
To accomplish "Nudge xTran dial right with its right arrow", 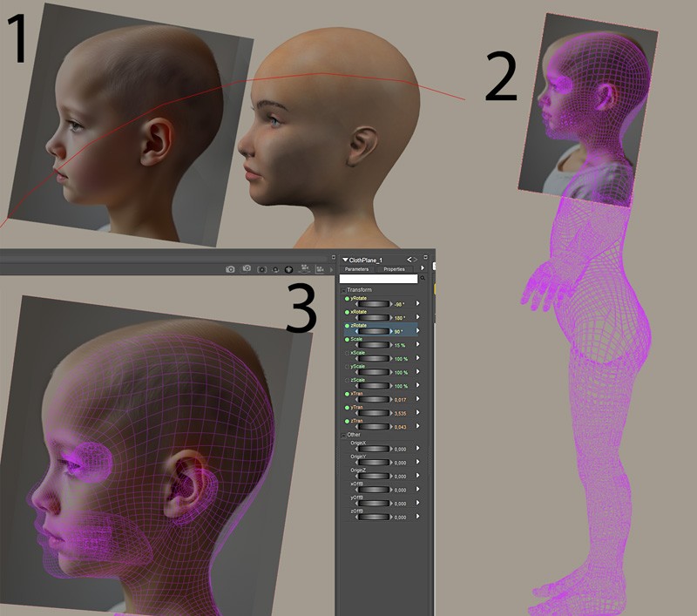I will 391,400.
